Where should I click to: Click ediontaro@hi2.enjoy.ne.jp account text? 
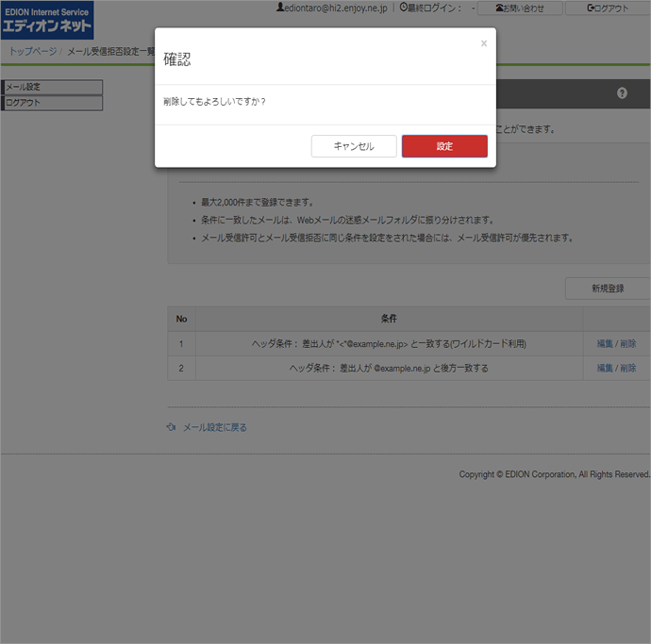coord(336,8)
